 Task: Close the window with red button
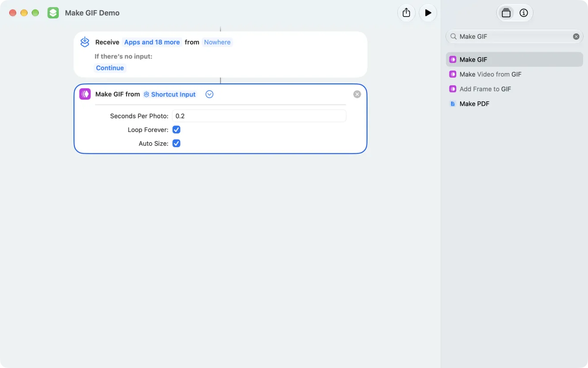click(13, 13)
